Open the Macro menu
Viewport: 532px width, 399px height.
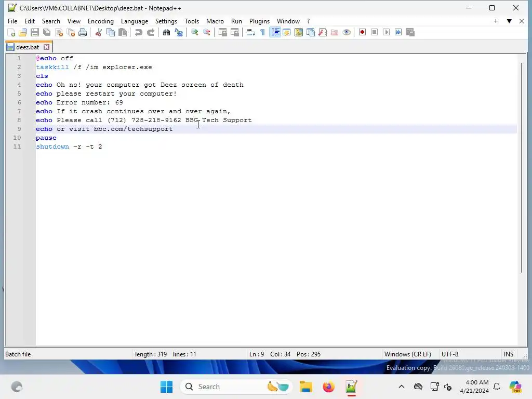[x=215, y=21]
